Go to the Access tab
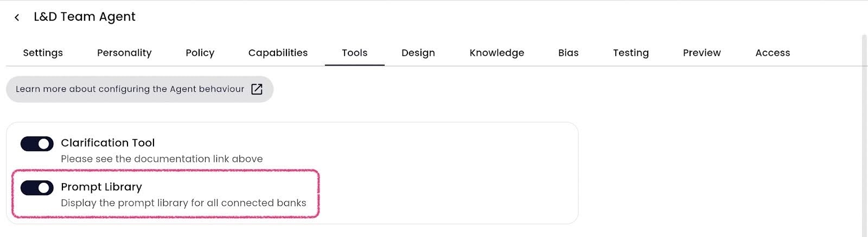The width and height of the screenshot is (868, 237). (773, 53)
